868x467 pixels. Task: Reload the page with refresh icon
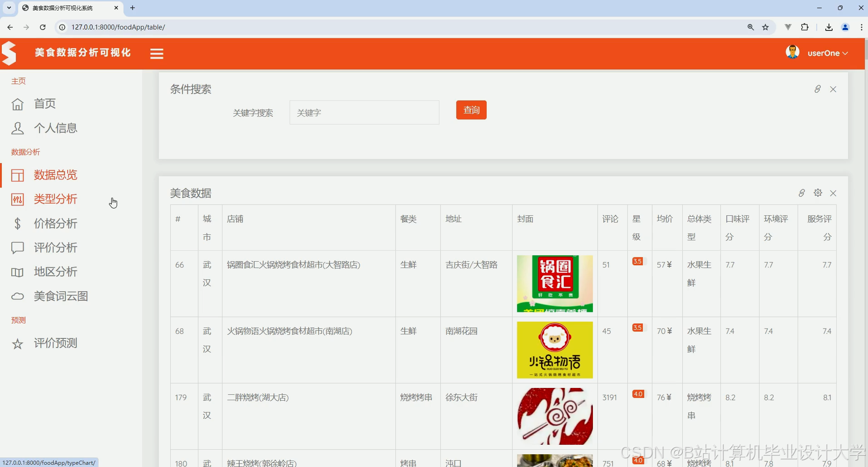point(43,27)
